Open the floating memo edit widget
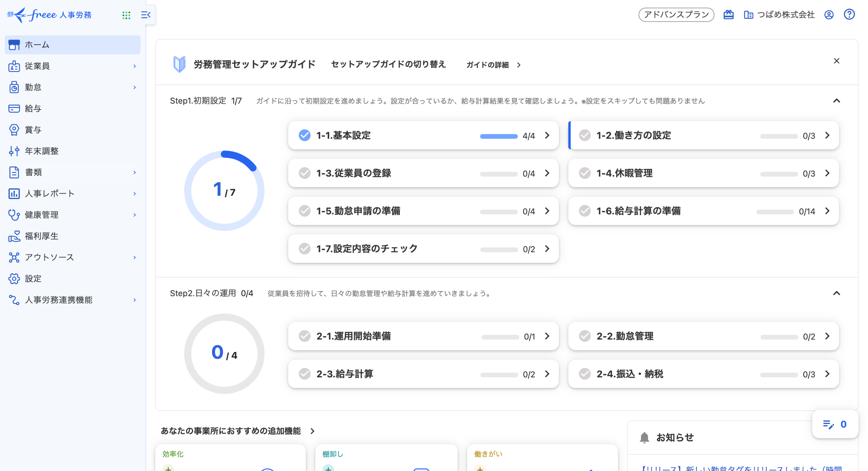Screen dimensions: 868x471 click(835, 424)
